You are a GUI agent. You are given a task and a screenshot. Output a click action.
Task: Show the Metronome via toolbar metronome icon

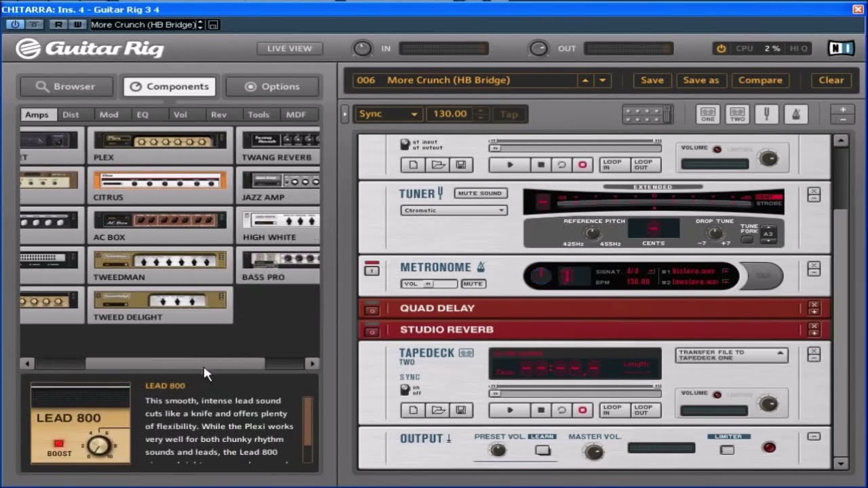(796, 114)
